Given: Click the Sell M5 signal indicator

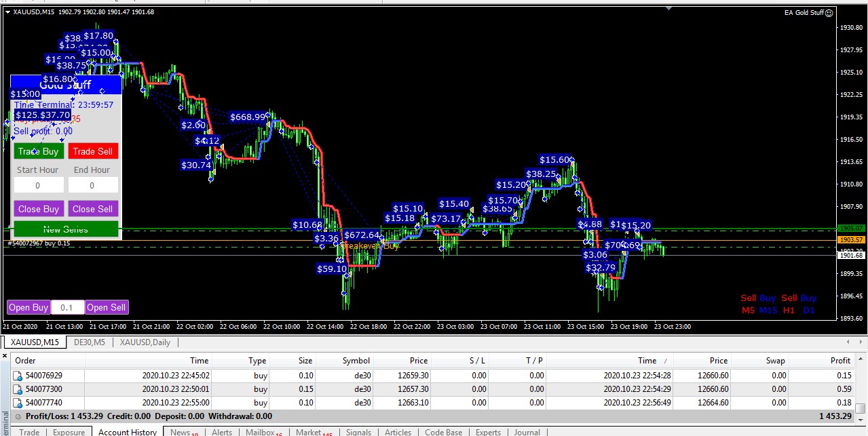Looking at the screenshot, I should point(748,304).
